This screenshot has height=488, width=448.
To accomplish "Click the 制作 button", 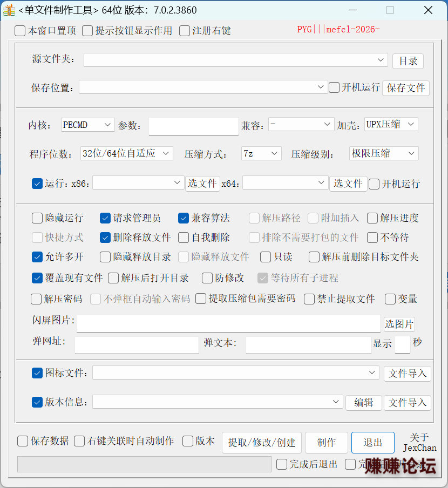I will (x=326, y=443).
